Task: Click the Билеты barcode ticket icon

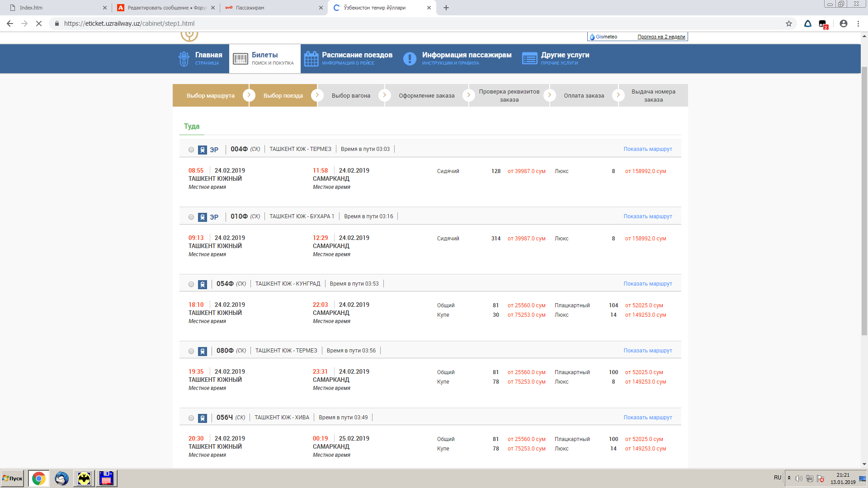Action: (x=241, y=59)
